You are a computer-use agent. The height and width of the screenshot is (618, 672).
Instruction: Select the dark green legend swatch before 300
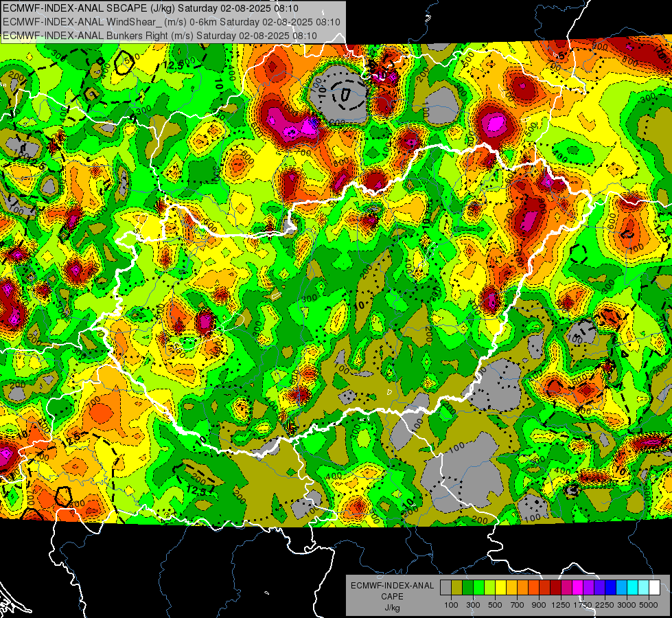click(x=467, y=588)
